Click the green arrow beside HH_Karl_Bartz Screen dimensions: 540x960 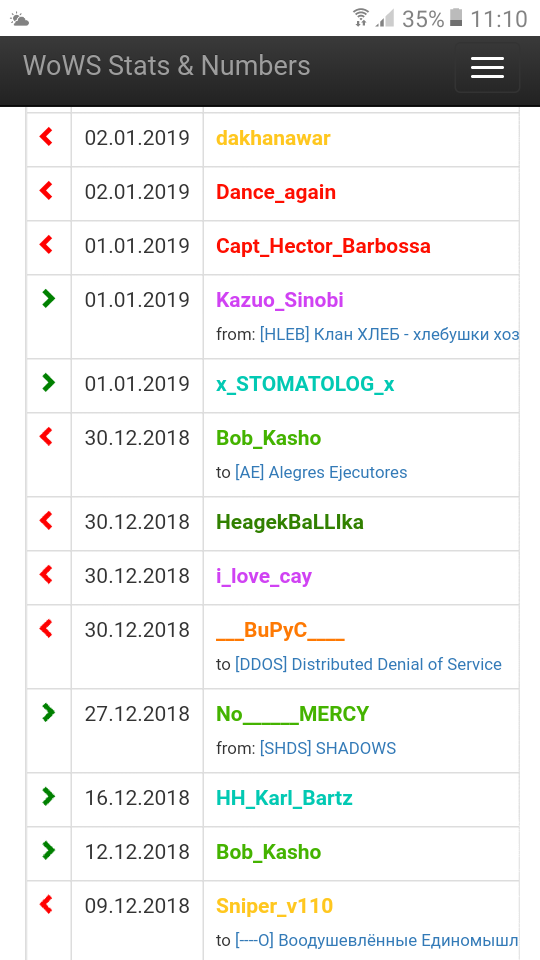point(48,797)
